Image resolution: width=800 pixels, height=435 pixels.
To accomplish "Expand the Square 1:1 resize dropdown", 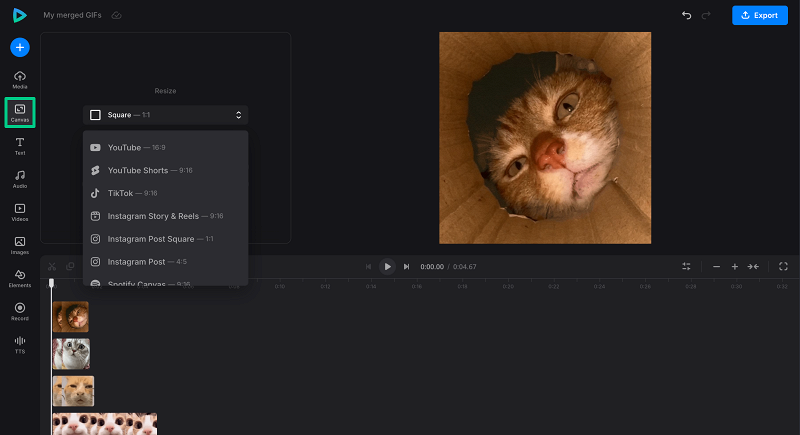I will (165, 115).
